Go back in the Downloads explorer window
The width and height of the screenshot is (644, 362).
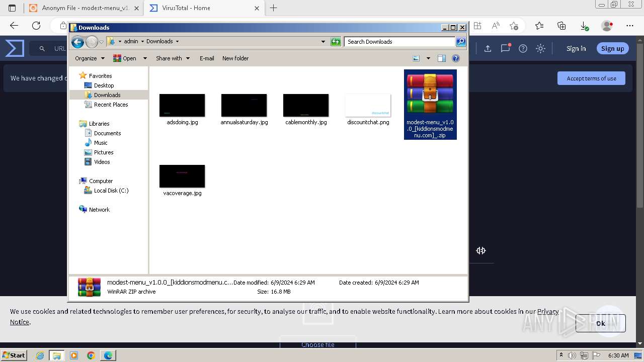(x=77, y=42)
